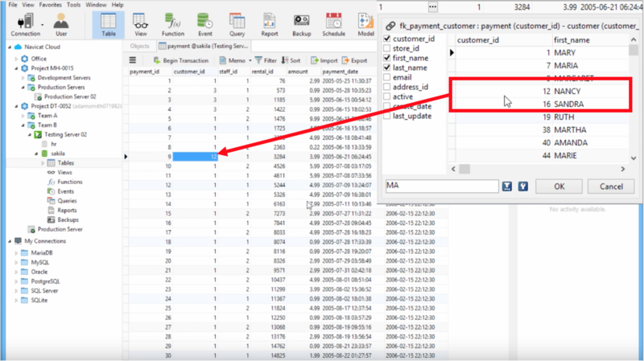Open the Report toolbar icon

click(270, 25)
